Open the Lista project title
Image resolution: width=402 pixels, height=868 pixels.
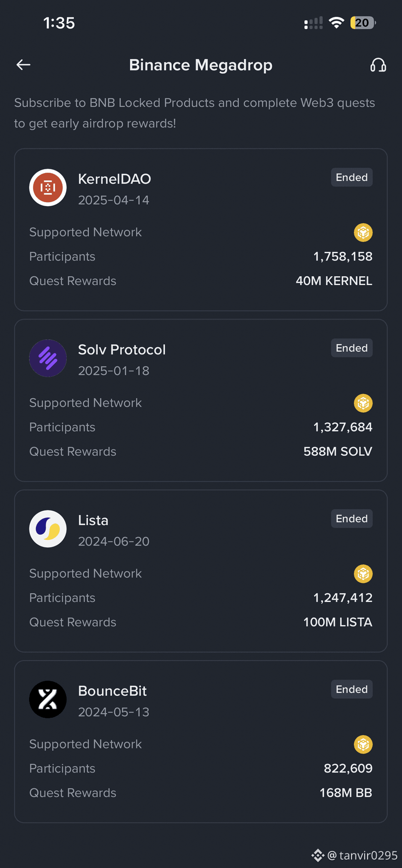pos(93,520)
